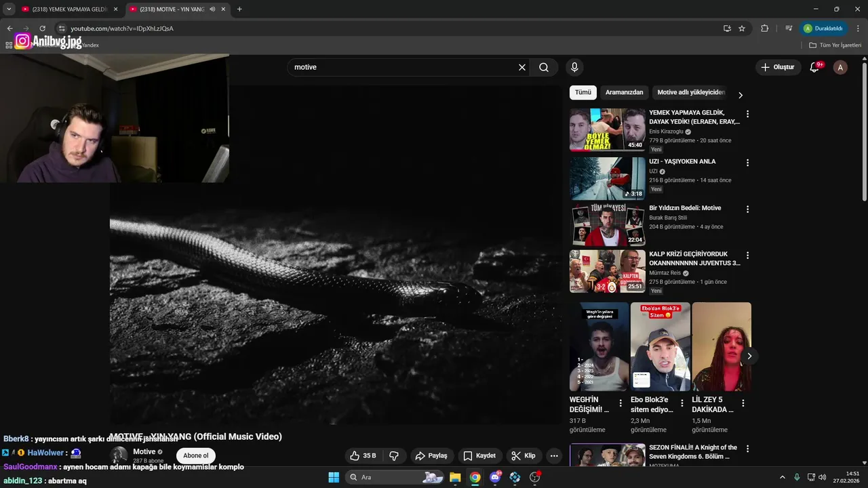Open options for UZI - YAŞIYOKEN ANLA video
The image size is (868, 488).
click(x=747, y=163)
